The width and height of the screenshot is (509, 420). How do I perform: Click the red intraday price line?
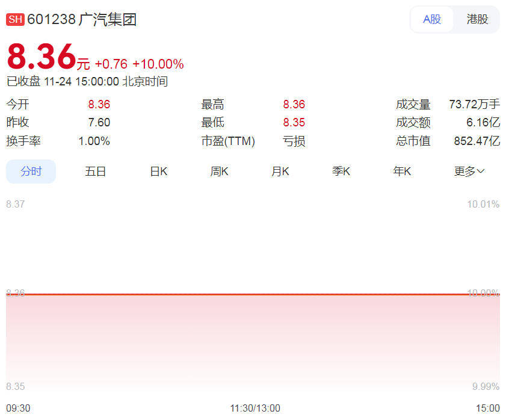[x=253, y=294]
